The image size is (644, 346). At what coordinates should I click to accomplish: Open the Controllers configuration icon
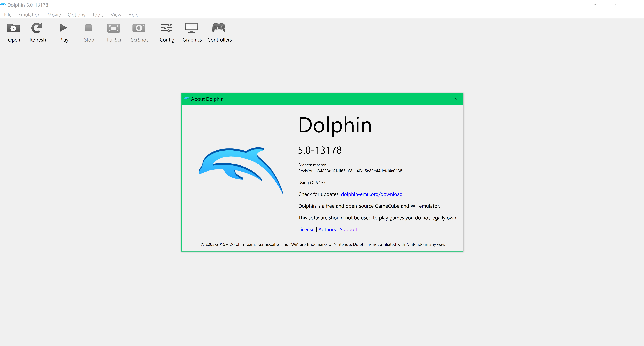coord(220,32)
